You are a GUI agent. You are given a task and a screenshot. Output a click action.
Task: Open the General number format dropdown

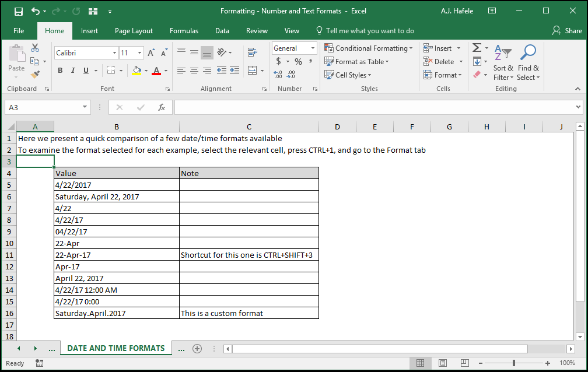point(313,48)
